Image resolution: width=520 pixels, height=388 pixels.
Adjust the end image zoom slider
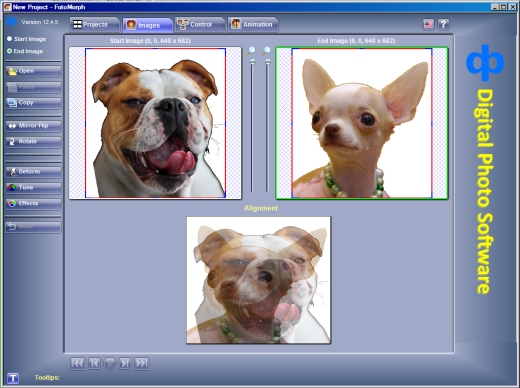coord(267,62)
